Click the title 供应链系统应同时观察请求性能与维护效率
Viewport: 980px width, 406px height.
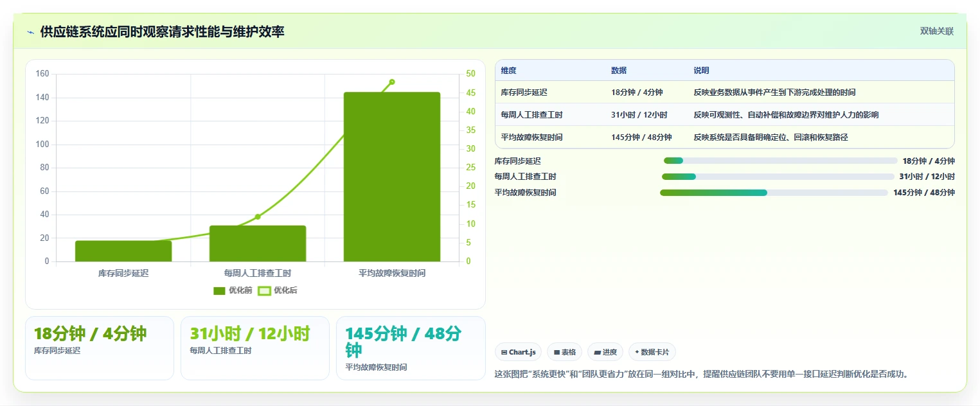[162, 31]
